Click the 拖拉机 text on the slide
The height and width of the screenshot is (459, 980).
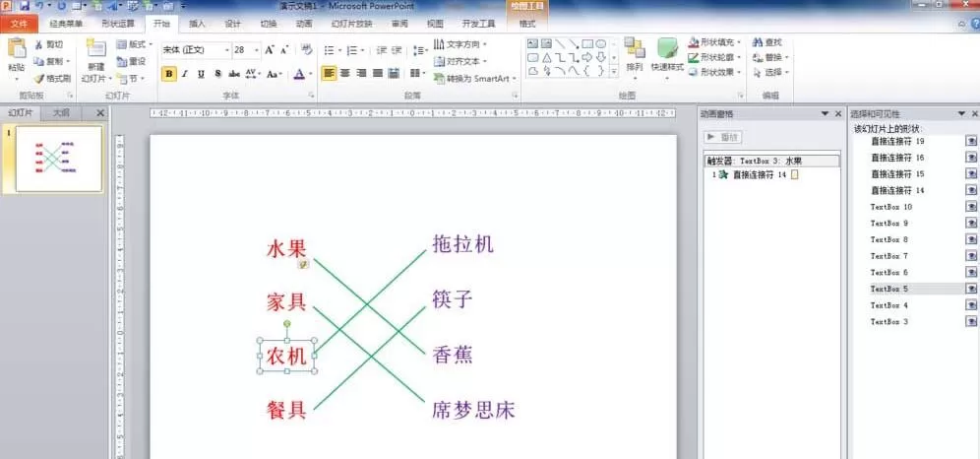click(463, 244)
